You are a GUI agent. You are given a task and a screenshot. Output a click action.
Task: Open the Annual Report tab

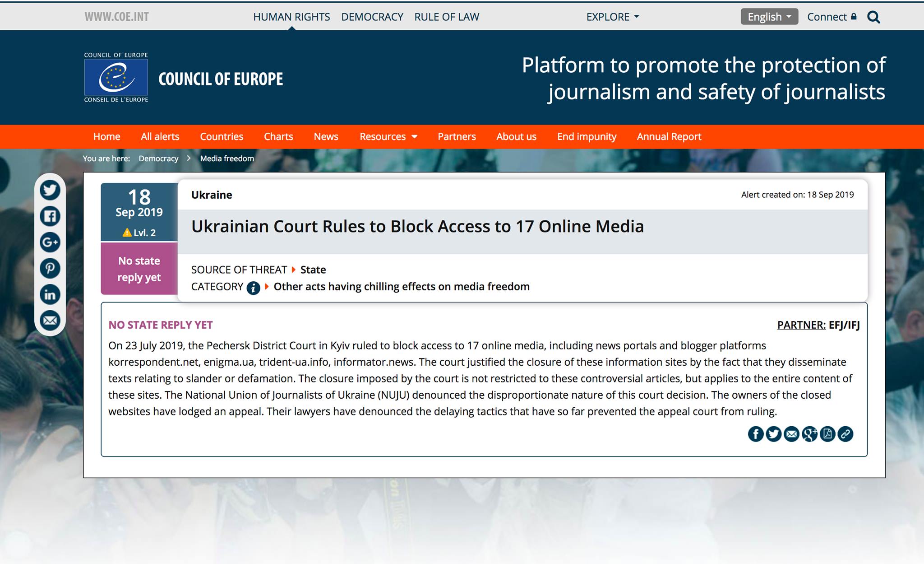coord(669,136)
